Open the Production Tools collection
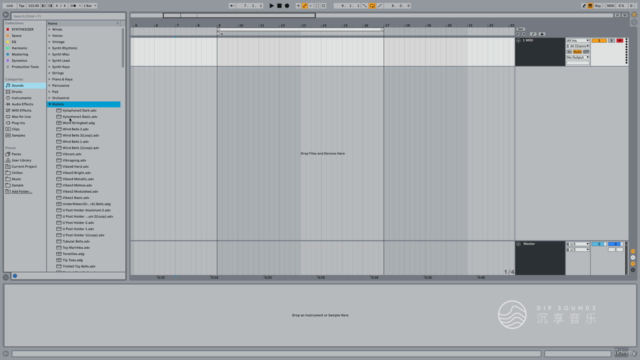 (x=25, y=67)
